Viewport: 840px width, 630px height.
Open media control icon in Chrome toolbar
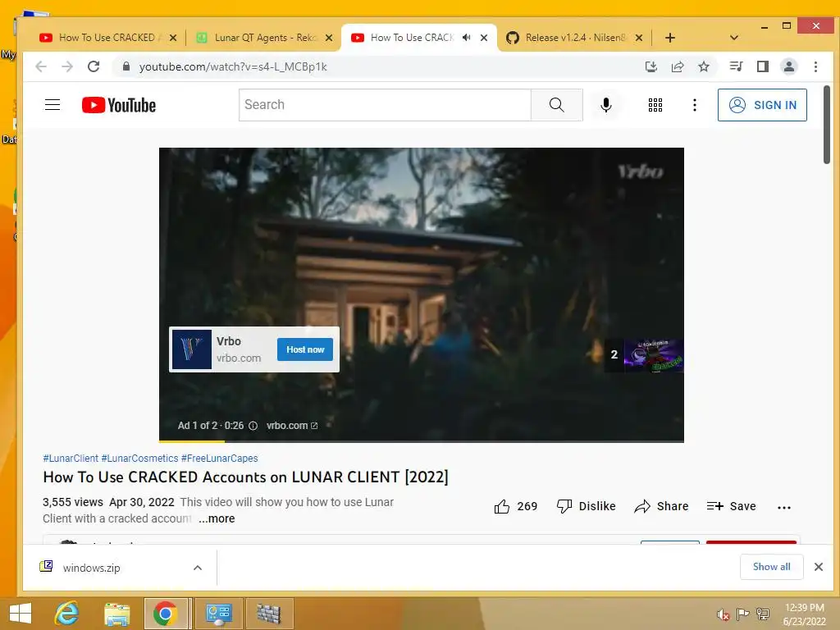(736, 66)
